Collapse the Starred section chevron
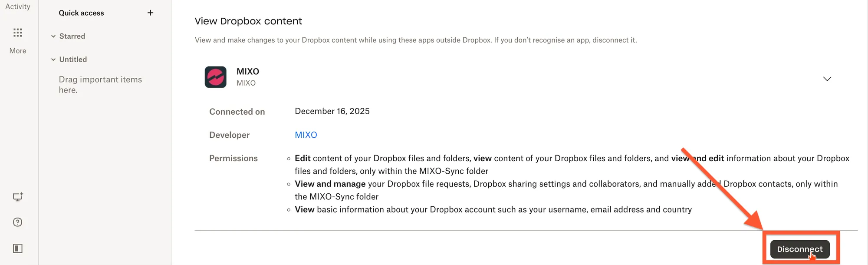 pos(53,36)
